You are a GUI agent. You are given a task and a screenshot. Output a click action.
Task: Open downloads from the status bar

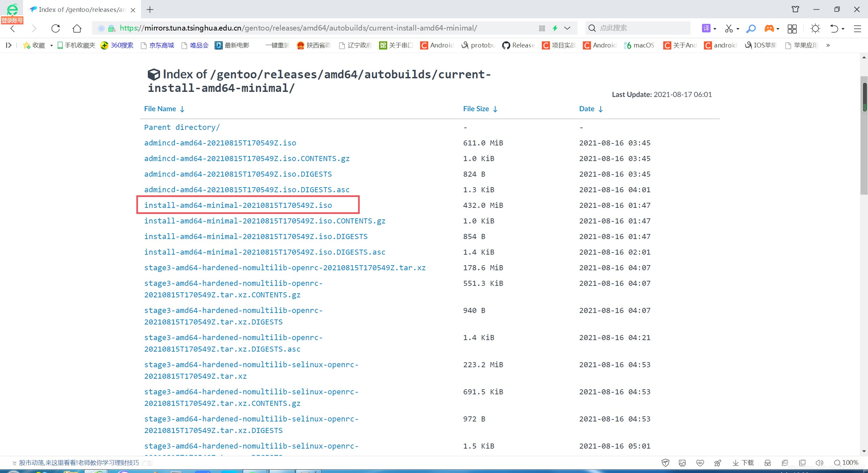tap(743, 463)
